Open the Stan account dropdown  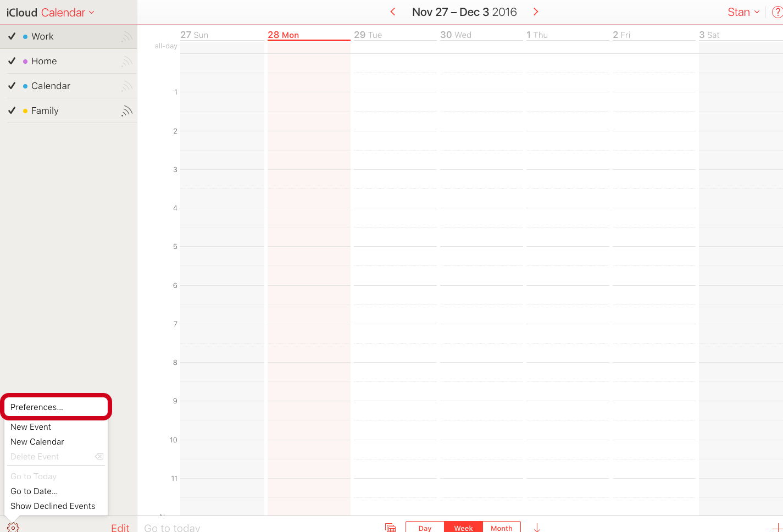pos(743,12)
